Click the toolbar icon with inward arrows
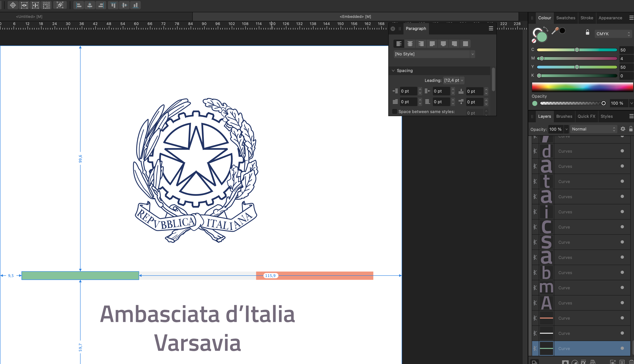 click(35, 5)
